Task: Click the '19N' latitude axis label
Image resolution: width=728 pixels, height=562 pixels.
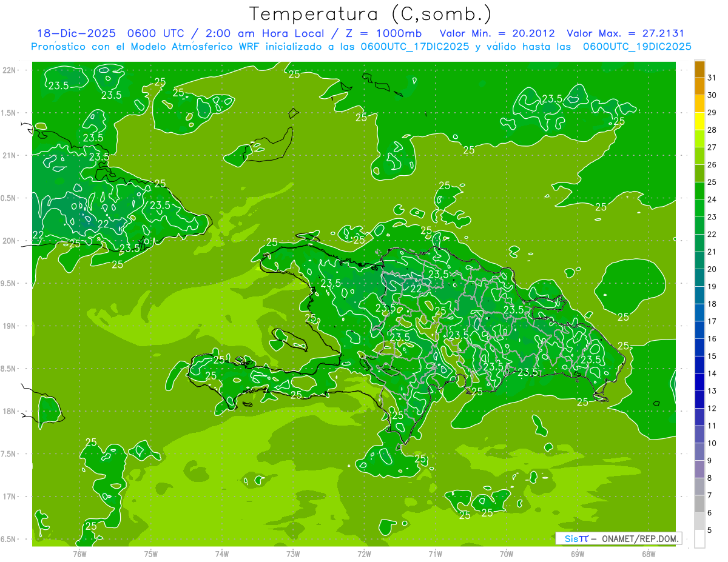Action: (9, 326)
